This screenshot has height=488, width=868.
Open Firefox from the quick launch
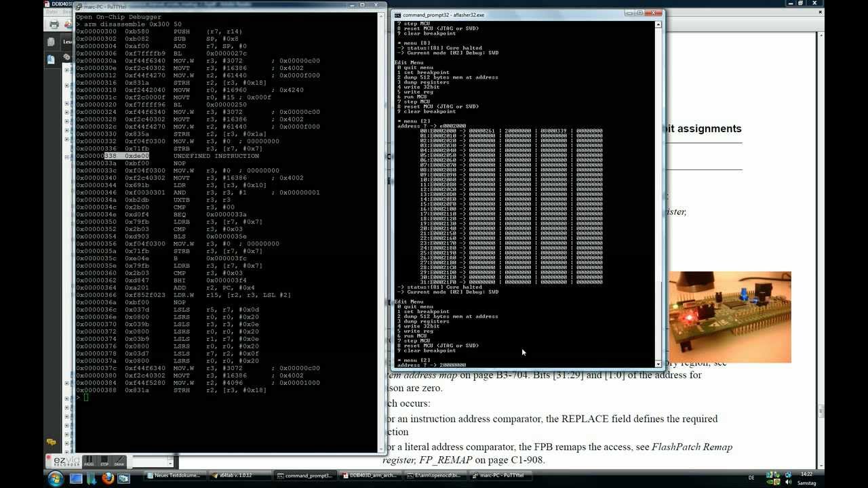pos(106,478)
